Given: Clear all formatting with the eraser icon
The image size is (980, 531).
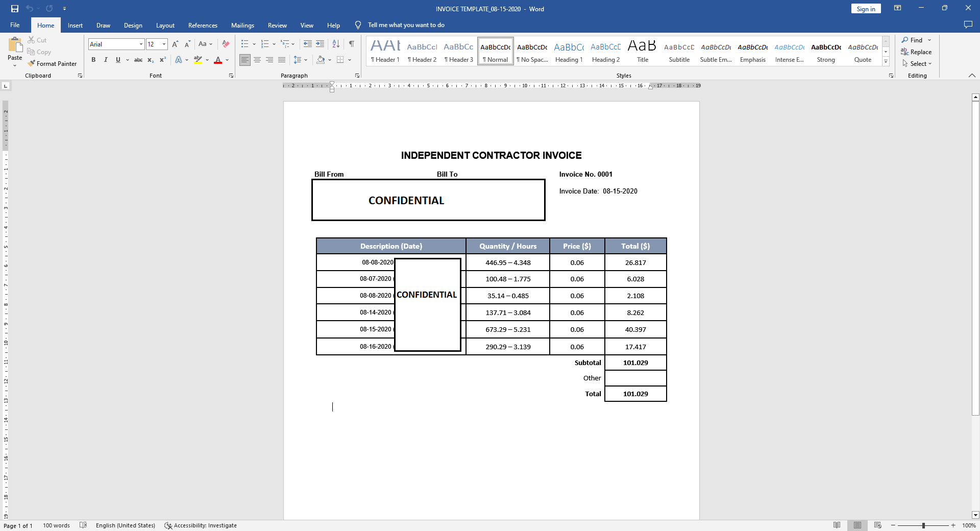Looking at the screenshot, I should point(226,44).
